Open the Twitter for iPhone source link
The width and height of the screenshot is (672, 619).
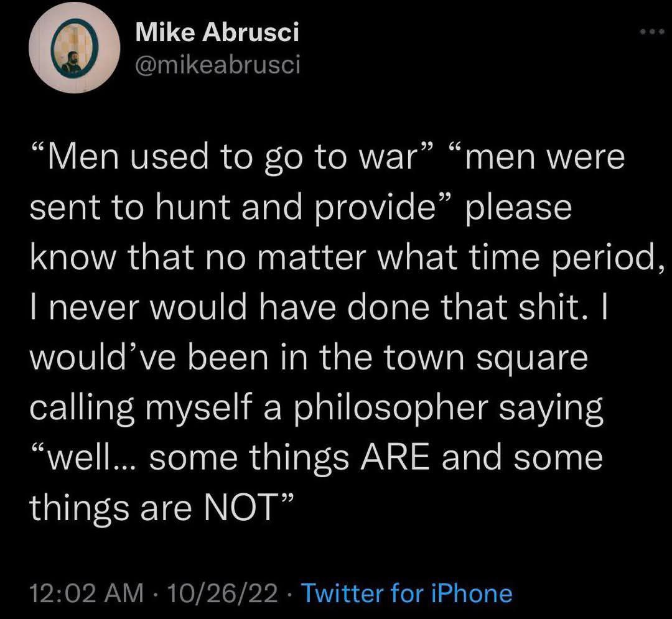[406, 593]
